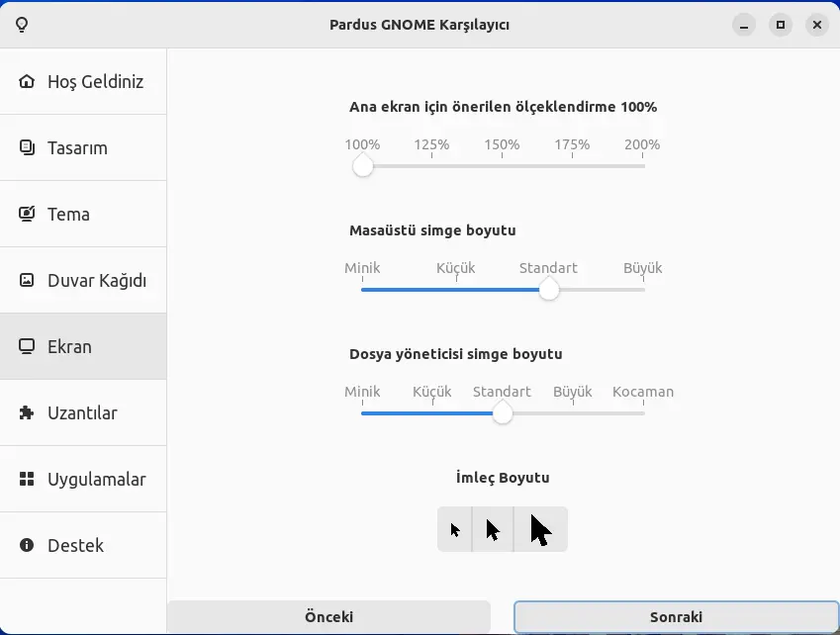The height and width of the screenshot is (635, 840).
Task: Select the large cursor size
Action: pos(540,529)
